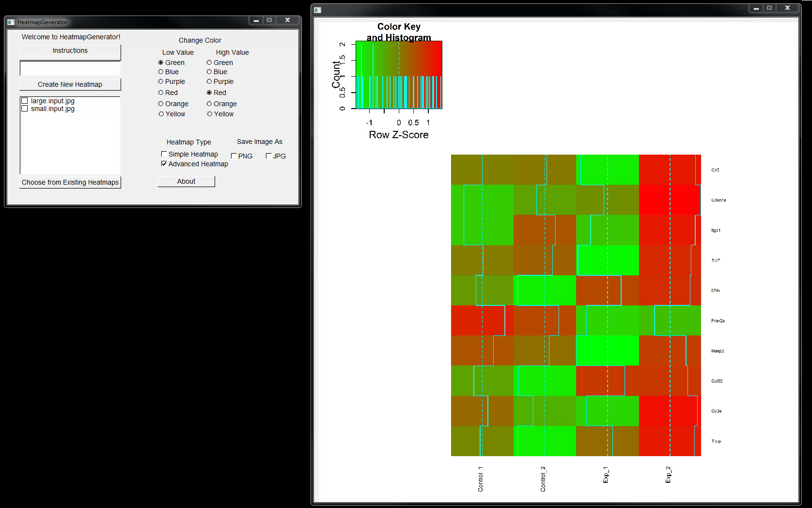Select Green for high value color
The height and width of the screenshot is (508, 812).
coord(209,63)
